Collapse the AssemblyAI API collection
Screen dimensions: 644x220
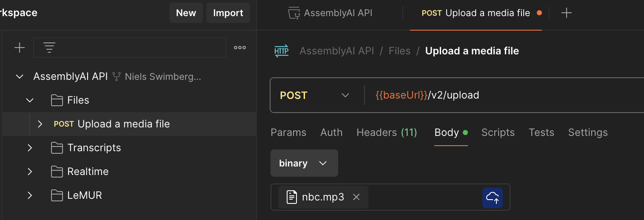(x=20, y=76)
